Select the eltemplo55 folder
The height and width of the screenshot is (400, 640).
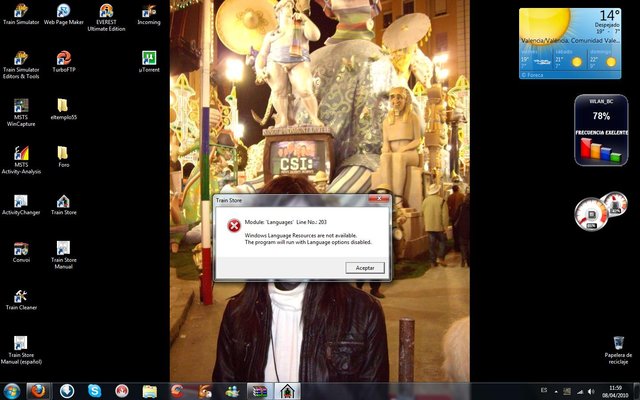click(63, 106)
